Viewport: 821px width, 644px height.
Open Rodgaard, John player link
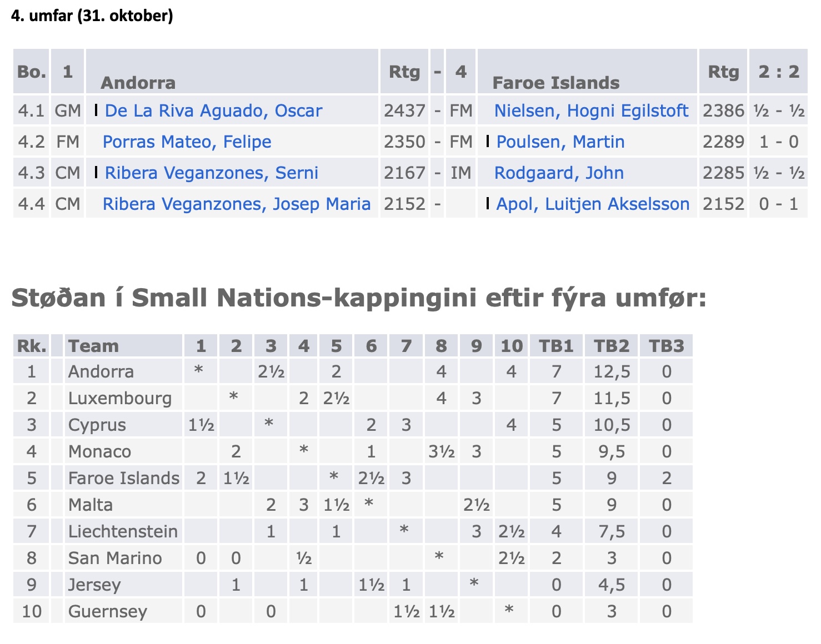click(559, 173)
